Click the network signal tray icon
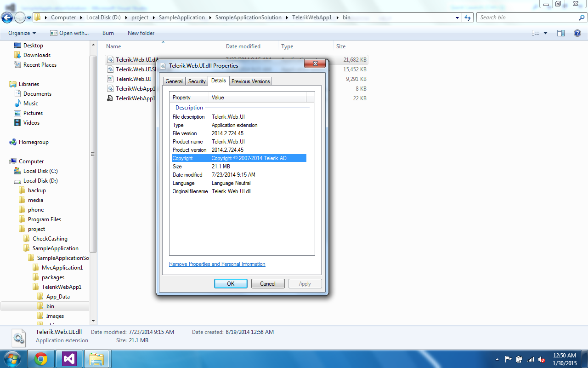Viewport: 588px width, 368px height. (x=531, y=359)
